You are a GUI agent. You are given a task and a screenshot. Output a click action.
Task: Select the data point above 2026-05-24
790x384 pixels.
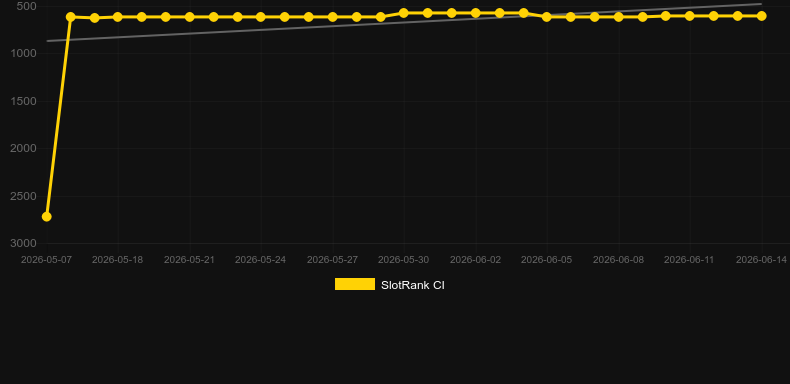(x=260, y=17)
